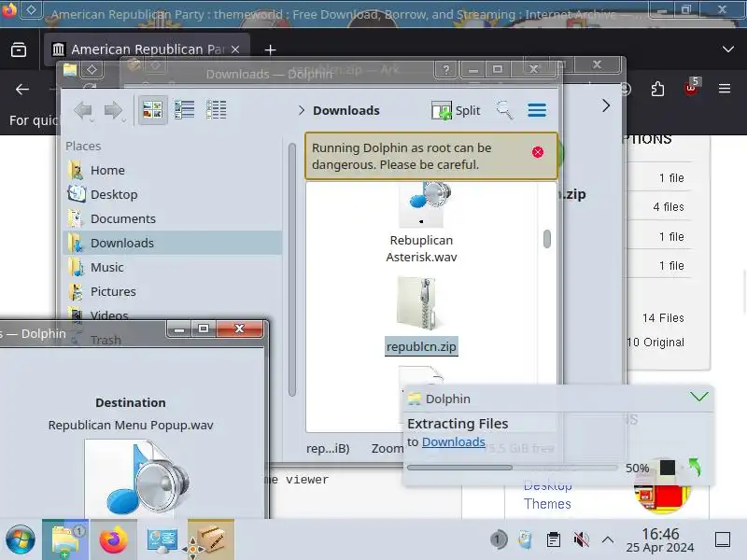Select American Republican Party tab
Screen dimensions: 747x560
pos(147,49)
